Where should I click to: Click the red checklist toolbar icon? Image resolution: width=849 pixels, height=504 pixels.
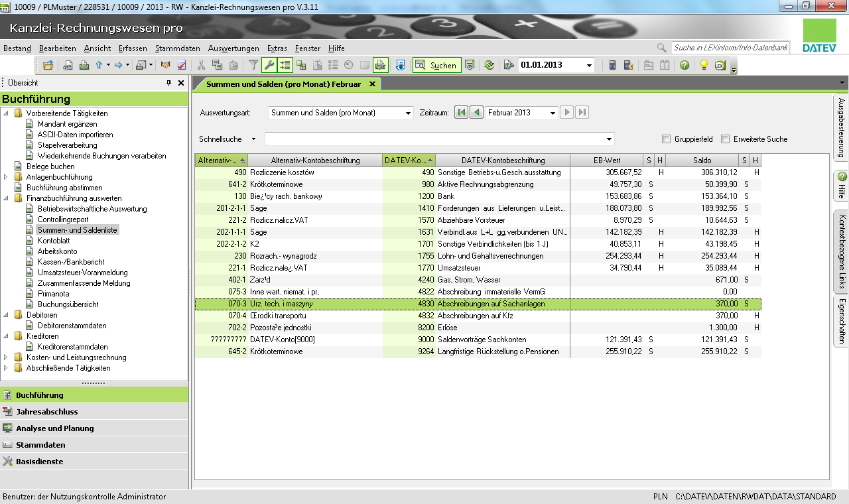pyautogui.click(x=182, y=65)
